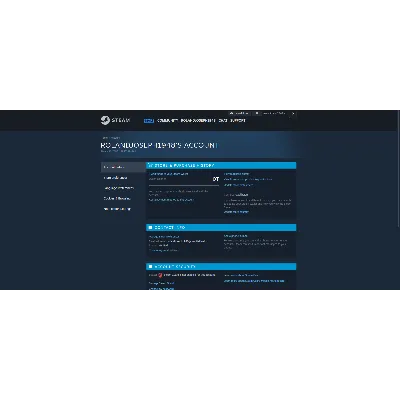Click the wallet balance amount

coord(216,179)
